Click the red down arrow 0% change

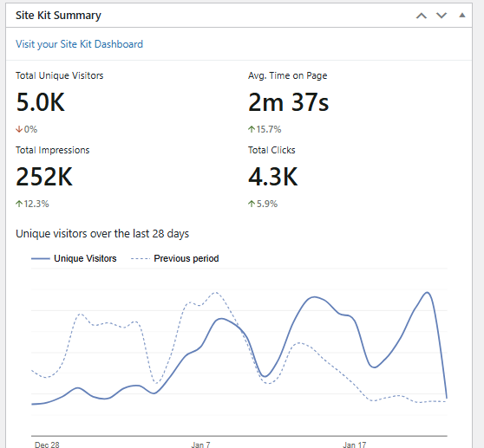[27, 129]
